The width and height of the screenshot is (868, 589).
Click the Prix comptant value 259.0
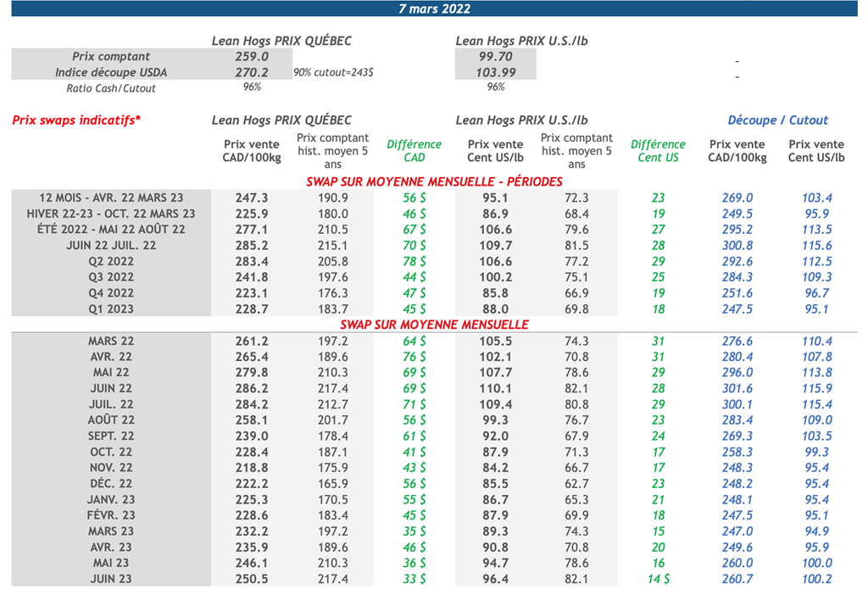252,57
